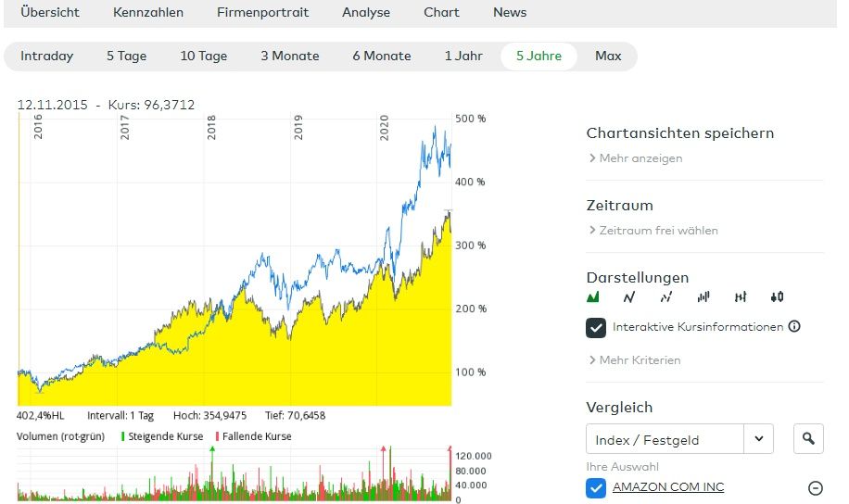Expand Zeitraum frei wählen option
The image size is (849, 504).
(653, 231)
